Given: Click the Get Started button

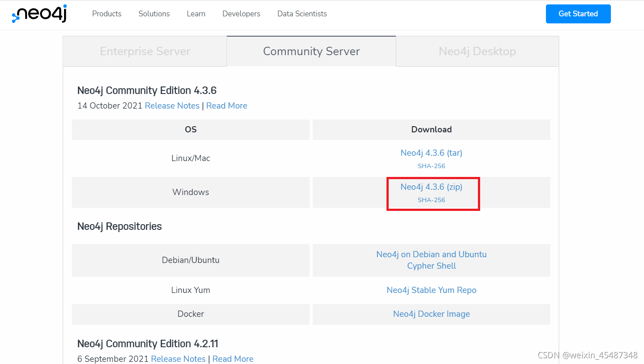Looking at the screenshot, I should point(578,14).
